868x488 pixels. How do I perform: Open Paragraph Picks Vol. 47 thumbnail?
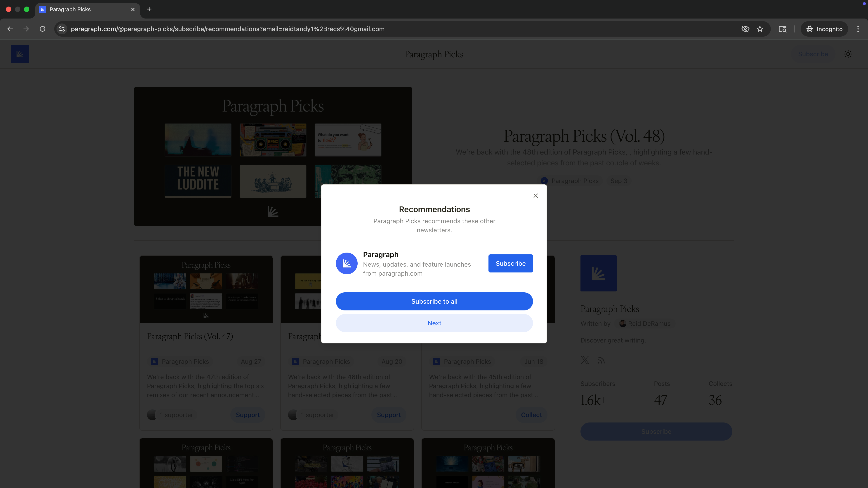pyautogui.click(x=206, y=289)
